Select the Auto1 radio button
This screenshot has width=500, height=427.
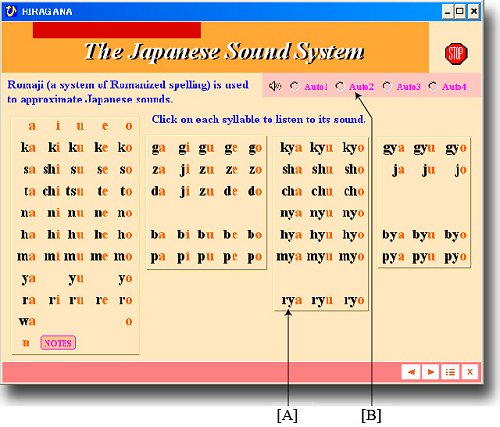(294, 86)
